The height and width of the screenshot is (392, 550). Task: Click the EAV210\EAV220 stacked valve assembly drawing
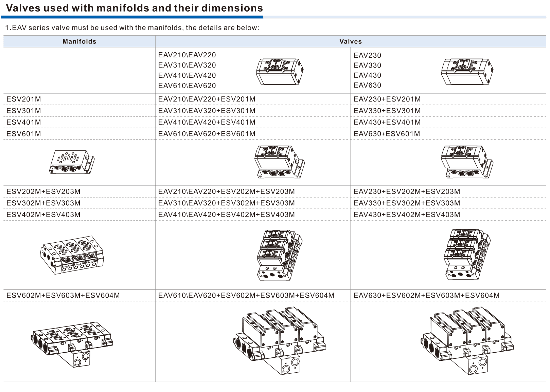point(280,255)
